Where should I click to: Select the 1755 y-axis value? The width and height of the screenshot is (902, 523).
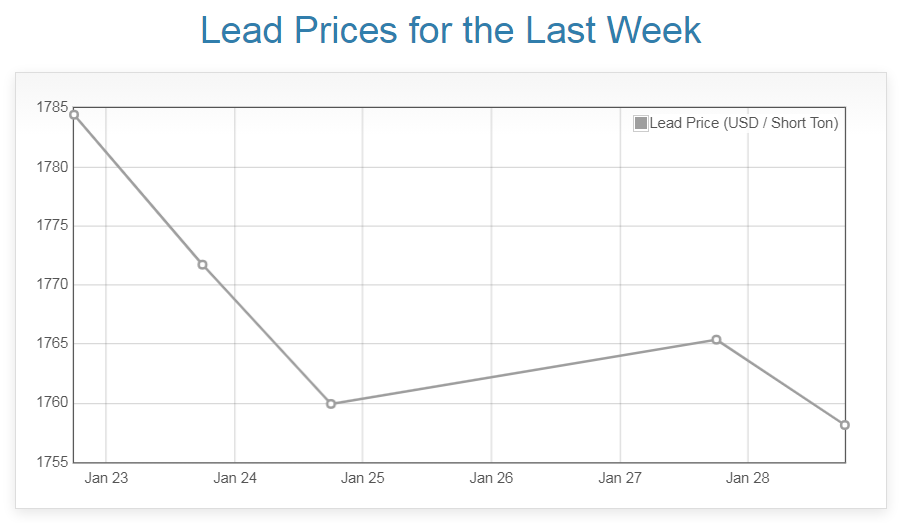click(52, 462)
